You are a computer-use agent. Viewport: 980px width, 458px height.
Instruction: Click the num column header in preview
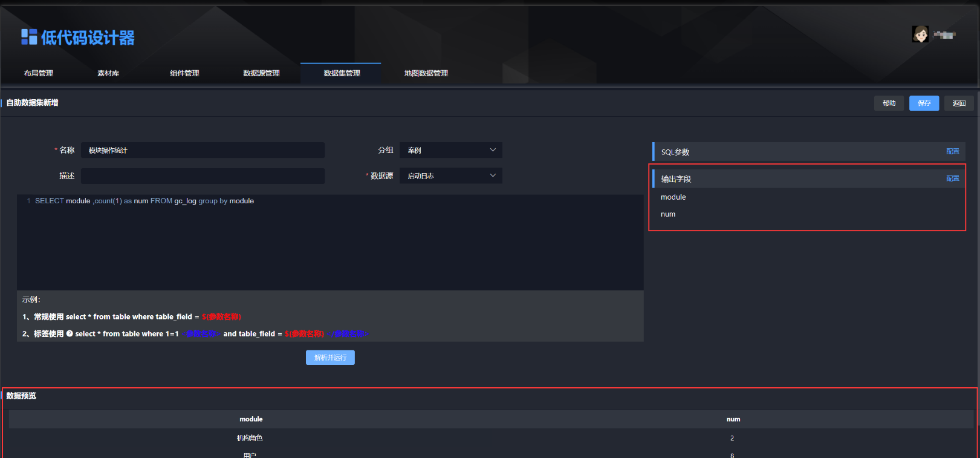(x=733, y=419)
